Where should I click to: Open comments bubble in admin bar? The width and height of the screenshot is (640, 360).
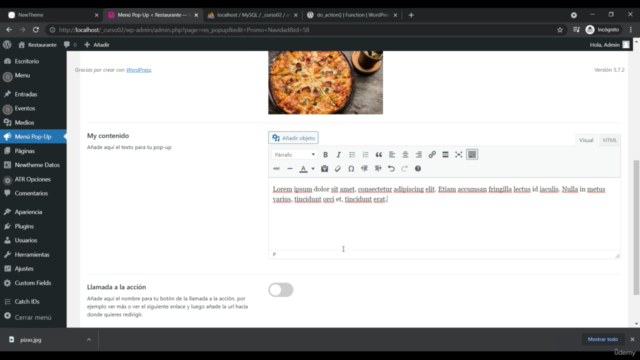(x=70, y=45)
